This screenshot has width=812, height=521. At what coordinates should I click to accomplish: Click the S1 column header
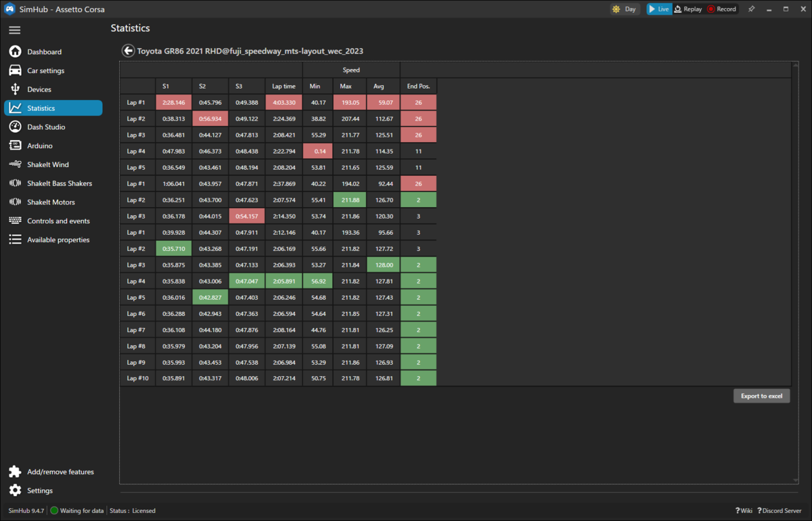click(x=173, y=87)
